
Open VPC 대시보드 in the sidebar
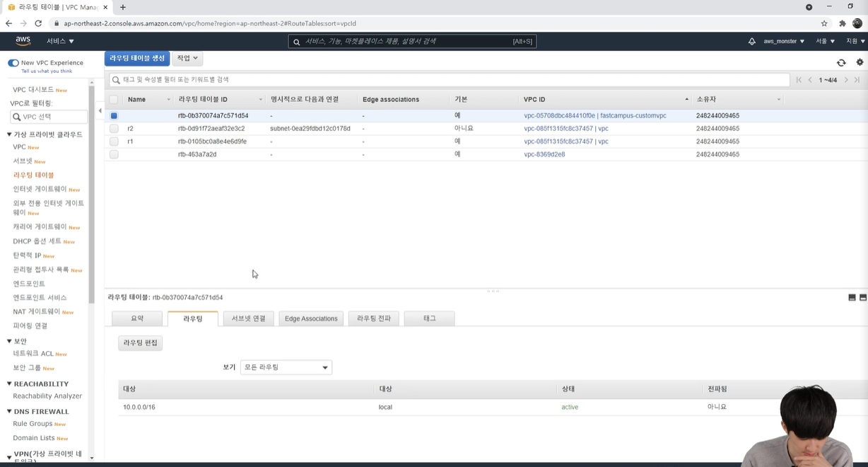pyautogui.click(x=33, y=90)
